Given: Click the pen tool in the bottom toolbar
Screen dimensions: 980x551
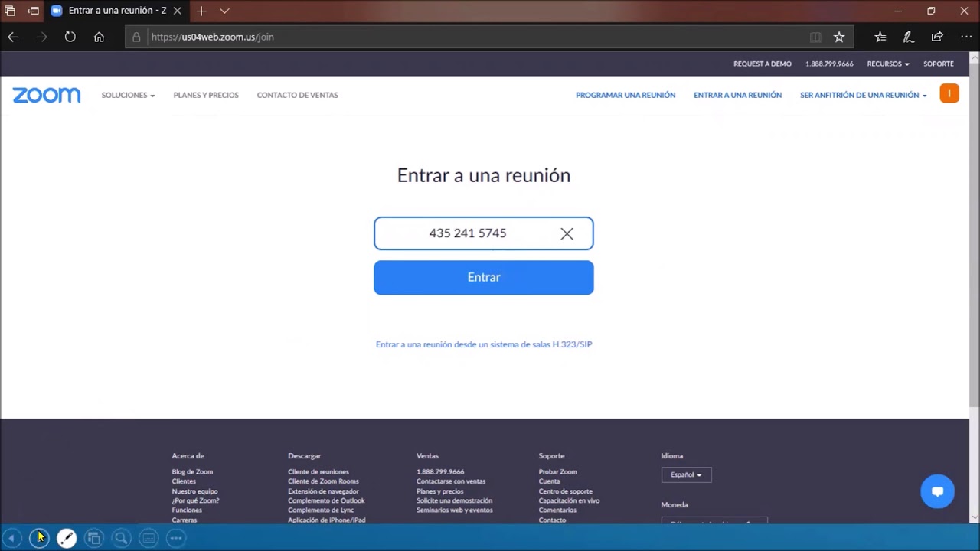Looking at the screenshot, I should [67, 538].
